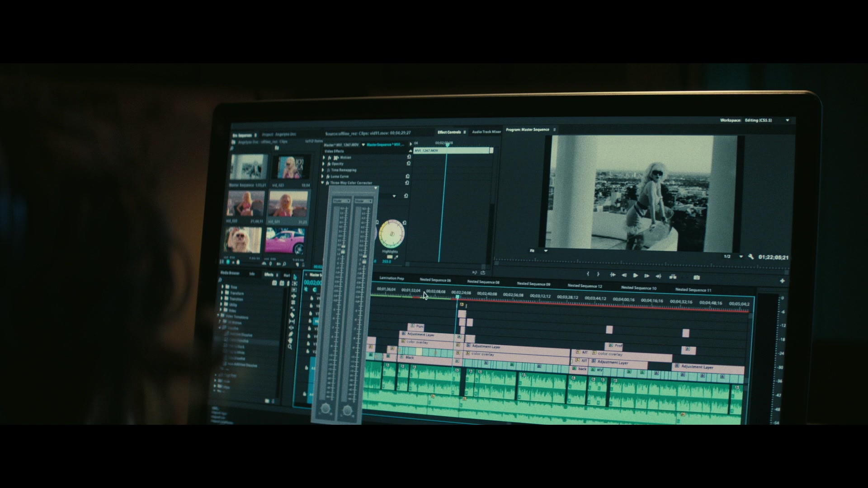Switch to the Effect Controls tab

click(449, 132)
